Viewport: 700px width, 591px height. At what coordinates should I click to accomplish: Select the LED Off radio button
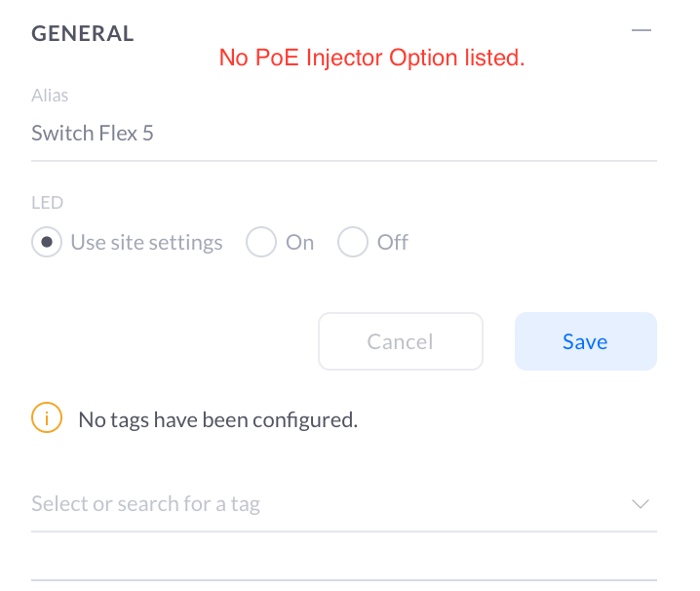353,242
